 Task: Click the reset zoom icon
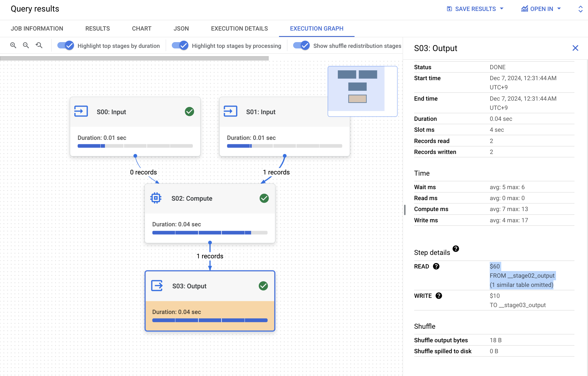click(x=39, y=45)
